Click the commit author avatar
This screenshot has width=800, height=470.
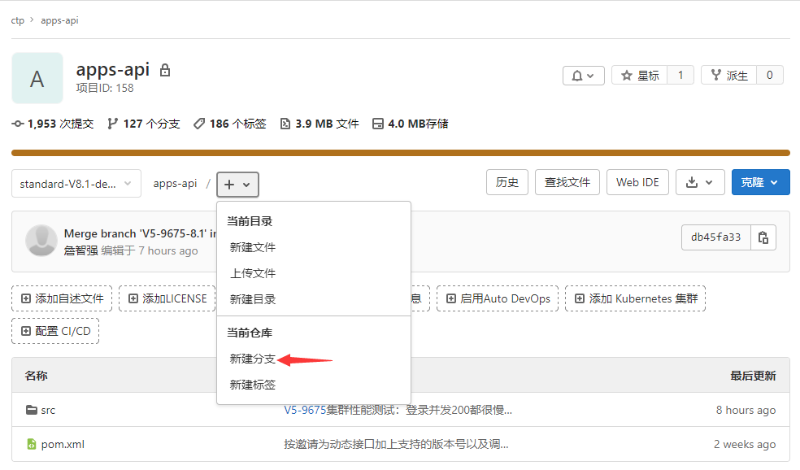40,241
